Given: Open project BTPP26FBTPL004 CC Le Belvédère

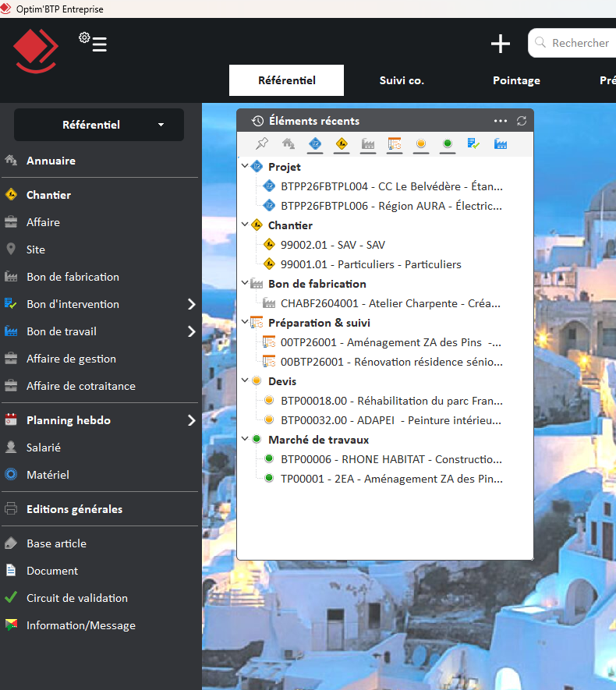Looking at the screenshot, I should [391, 186].
